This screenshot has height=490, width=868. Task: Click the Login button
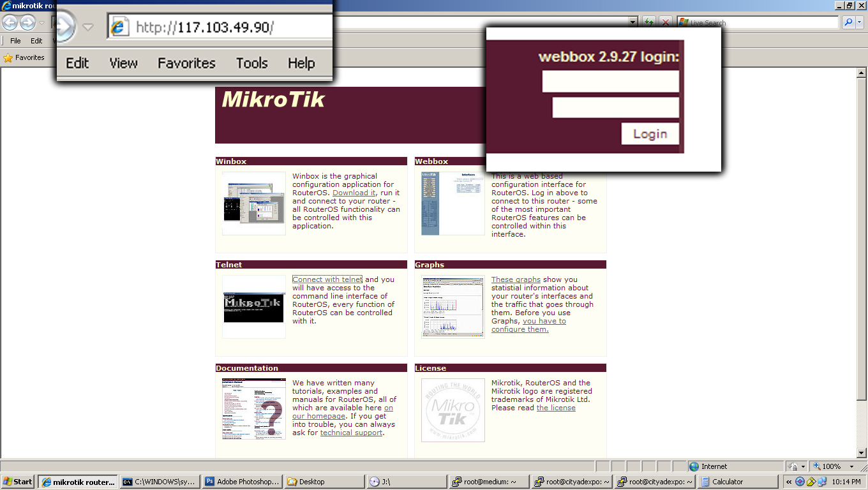[650, 134]
